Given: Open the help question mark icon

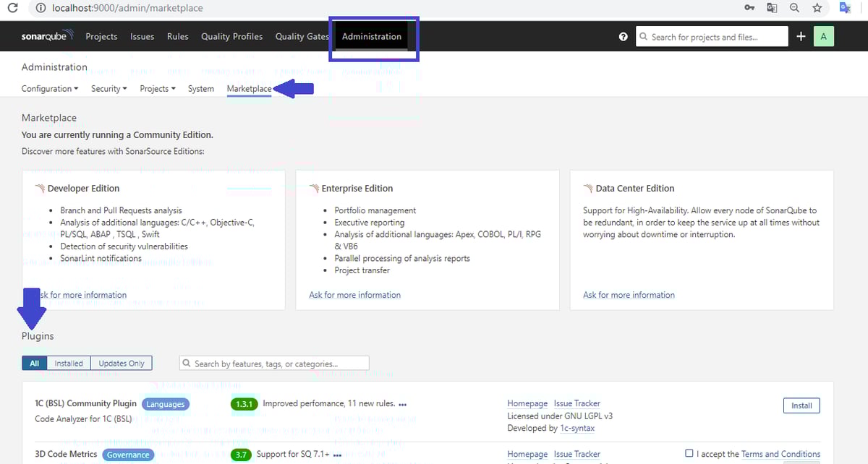Looking at the screenshot, I should pos(624,37).
